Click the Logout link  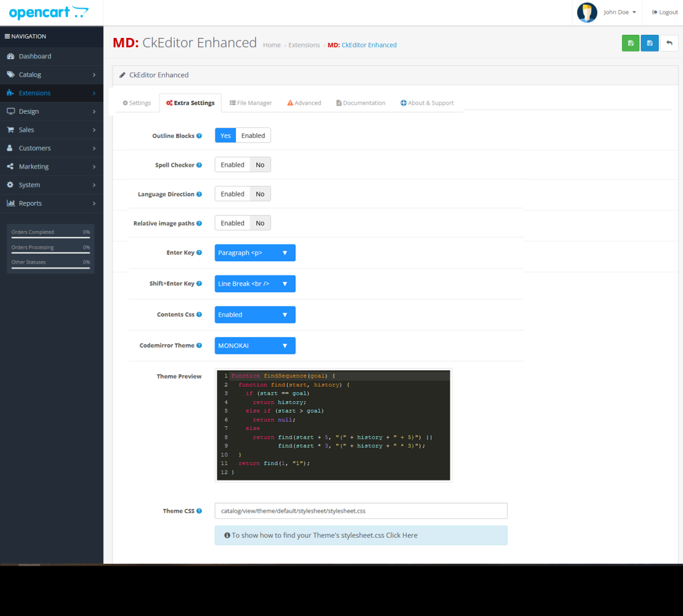pos(665,12)
